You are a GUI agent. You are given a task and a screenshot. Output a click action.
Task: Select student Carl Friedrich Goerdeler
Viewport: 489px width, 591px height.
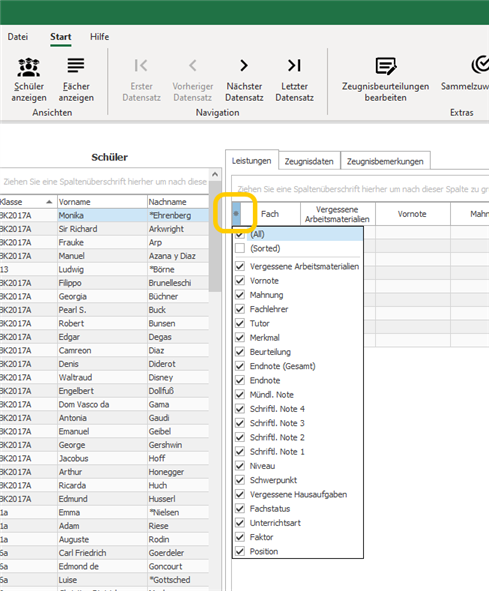coord(104,553)
